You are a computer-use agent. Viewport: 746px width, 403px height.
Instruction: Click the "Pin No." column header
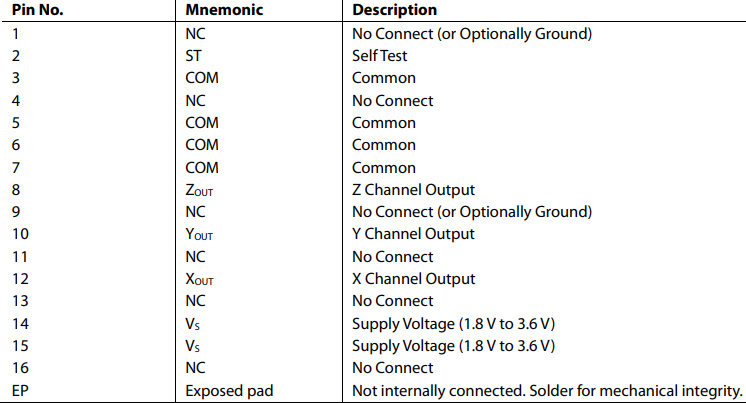point(37,10)
